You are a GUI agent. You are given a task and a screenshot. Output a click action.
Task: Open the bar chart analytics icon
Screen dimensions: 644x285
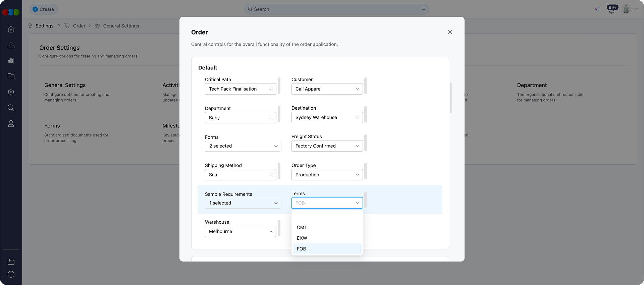11,61
